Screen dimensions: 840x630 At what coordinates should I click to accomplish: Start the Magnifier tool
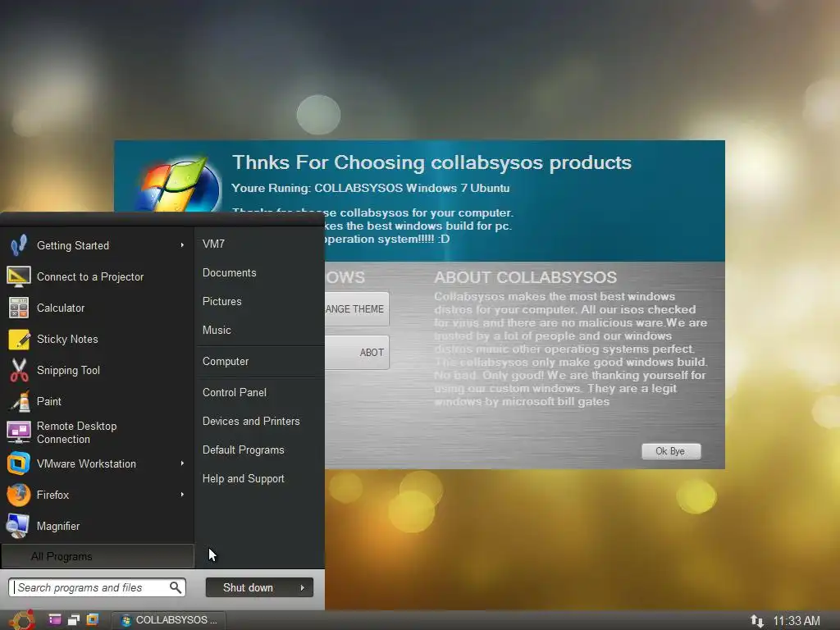point(97,526)
